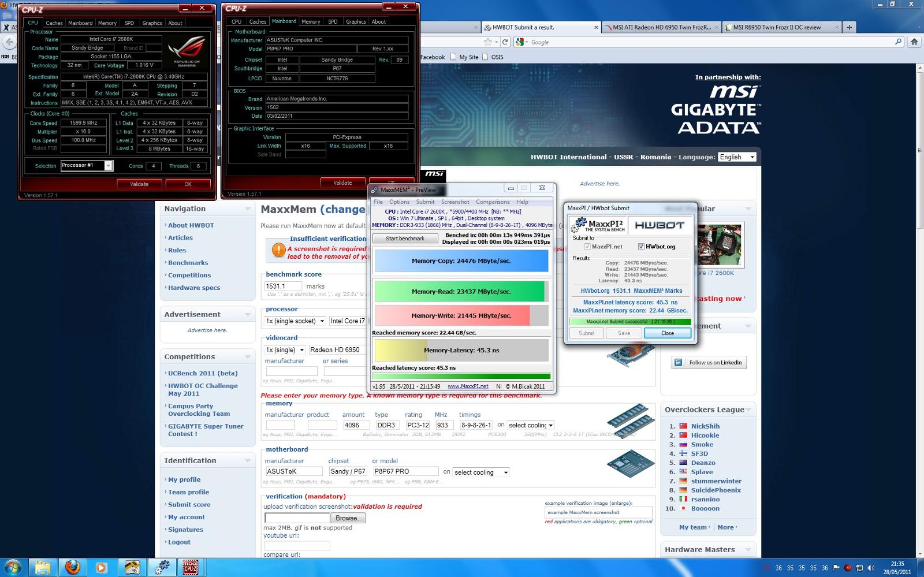Open a new Firefox tab with plus
Screen dimensions: 924x577
click(x=849, y=27)
